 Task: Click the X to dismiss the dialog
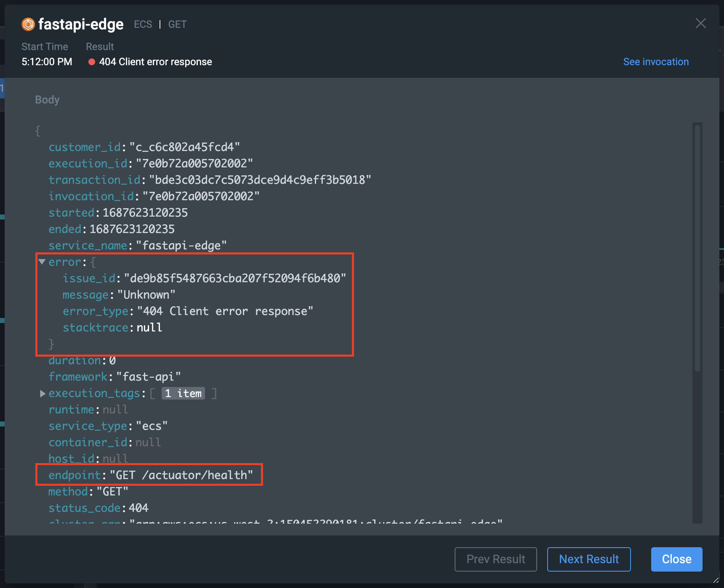[x=700, y=24]
